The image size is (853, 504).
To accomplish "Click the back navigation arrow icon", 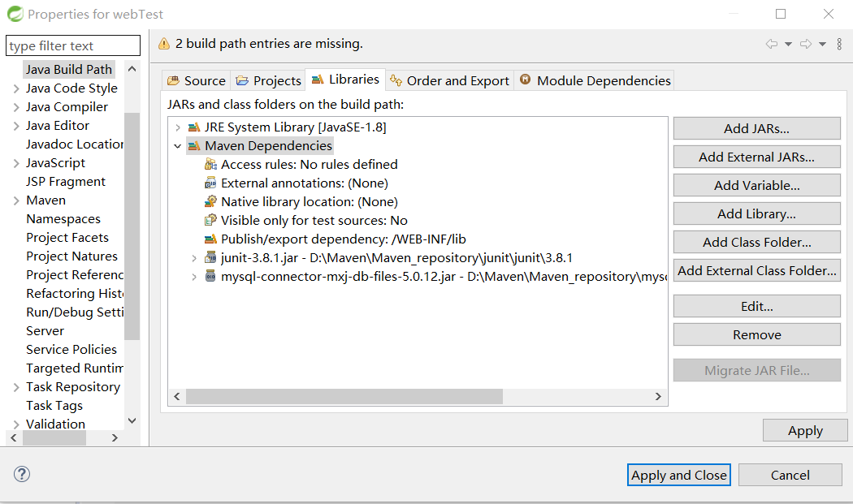I will (772, 44).
